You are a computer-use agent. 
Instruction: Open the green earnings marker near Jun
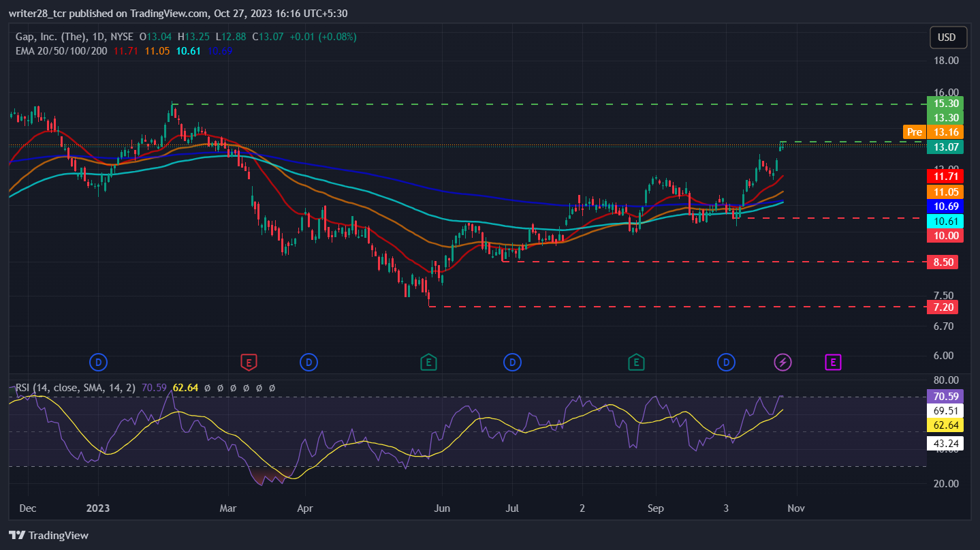coord(428,362)
